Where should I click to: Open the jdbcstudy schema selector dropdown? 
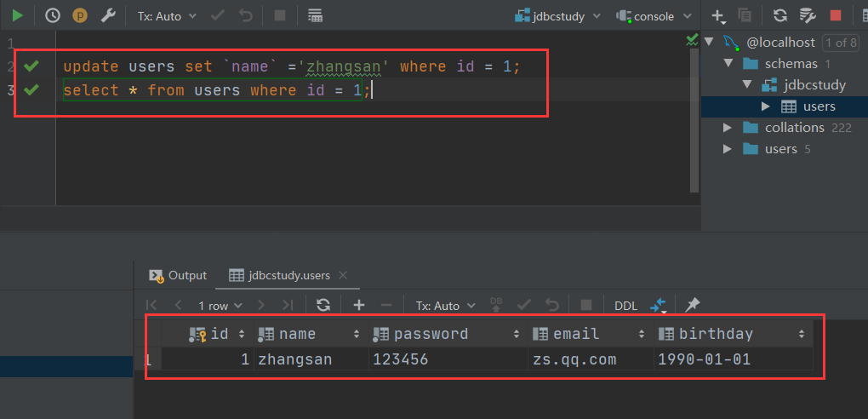coord(557,16)
